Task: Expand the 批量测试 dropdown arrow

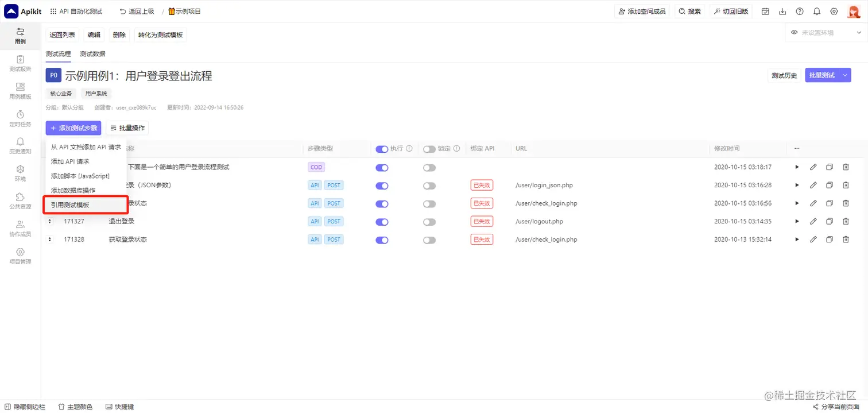Action: (x=845, y=75)
